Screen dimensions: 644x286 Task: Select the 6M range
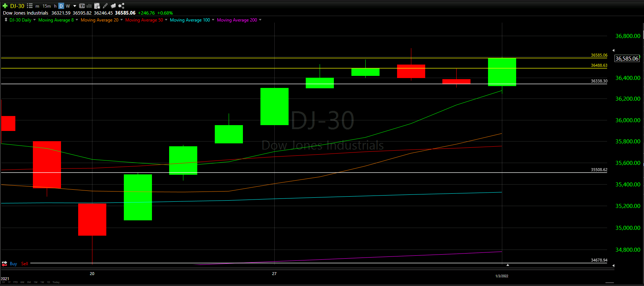pyautogui.click(x=22, y=282)
